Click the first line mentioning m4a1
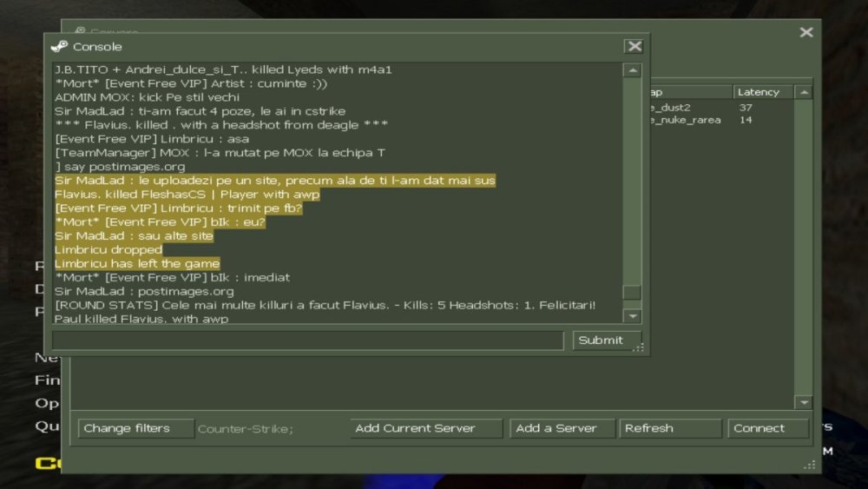The height and width of the screenshot is (489, 868). click(x=223, y=69)
